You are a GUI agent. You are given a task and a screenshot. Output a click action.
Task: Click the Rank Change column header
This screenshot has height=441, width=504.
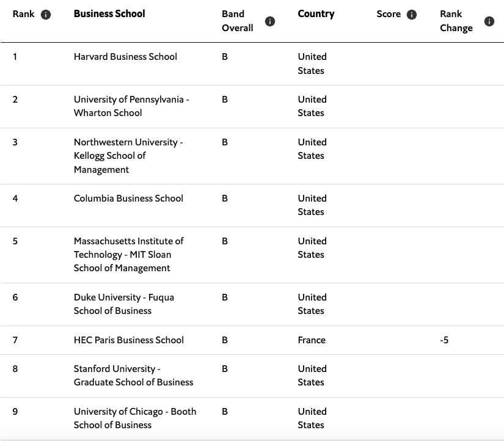tap(456, 20)
